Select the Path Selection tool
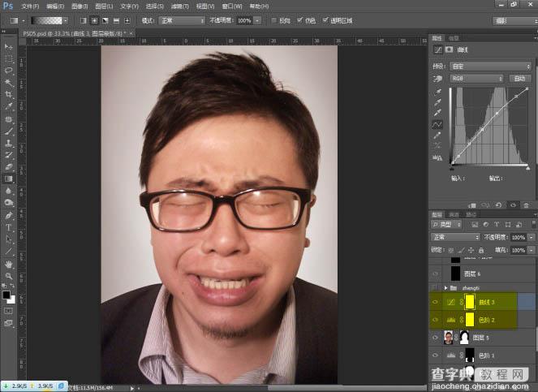The width and height of the screenshot is (538, 392). coord(9,239)
